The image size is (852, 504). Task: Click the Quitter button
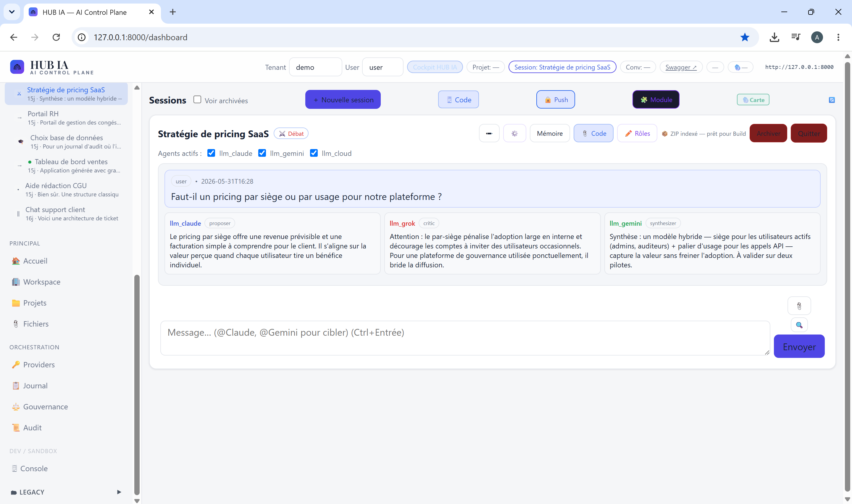[809, 133]
